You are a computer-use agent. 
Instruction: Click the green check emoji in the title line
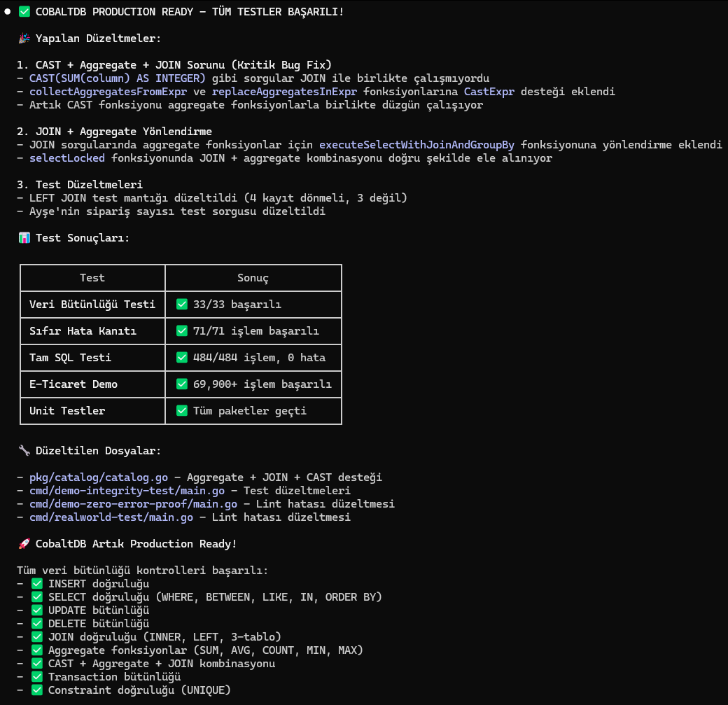[24, 12]
